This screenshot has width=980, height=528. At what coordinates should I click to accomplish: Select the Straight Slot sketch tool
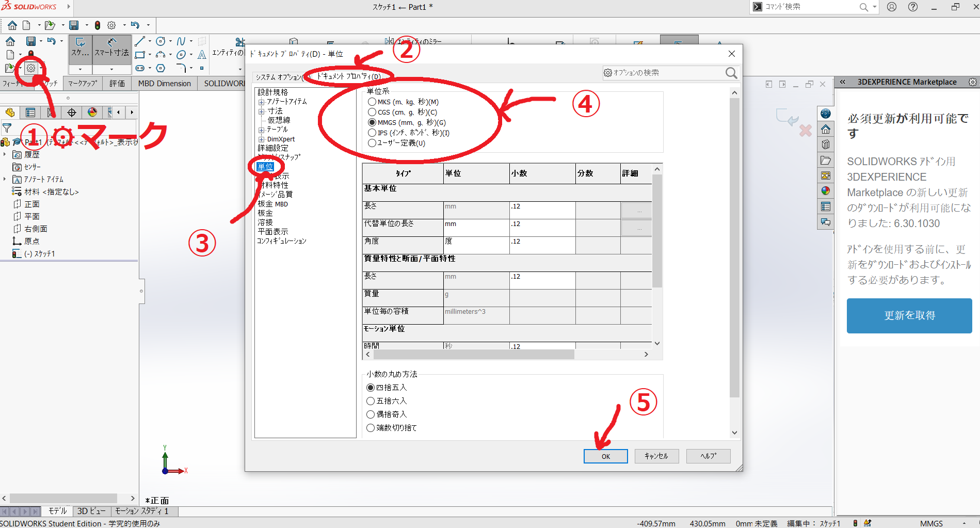(140, 68)
